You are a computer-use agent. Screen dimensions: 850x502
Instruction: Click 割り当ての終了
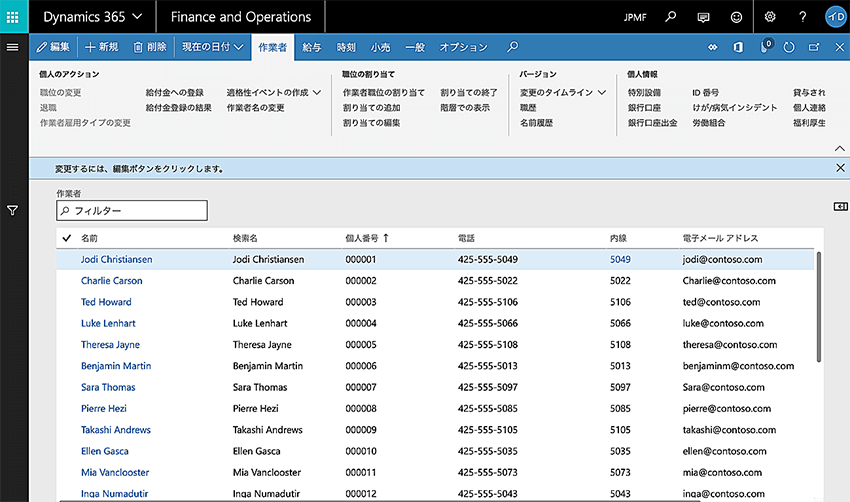(469, 93)
